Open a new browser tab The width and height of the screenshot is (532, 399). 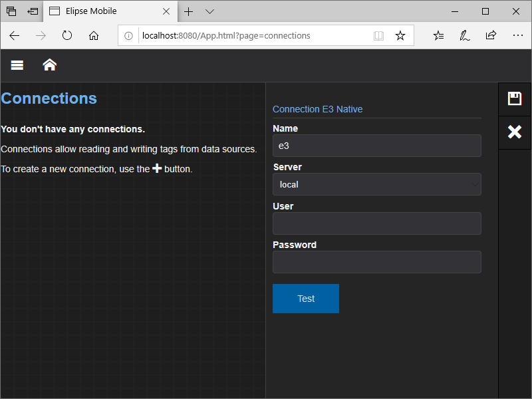(189, 11)
